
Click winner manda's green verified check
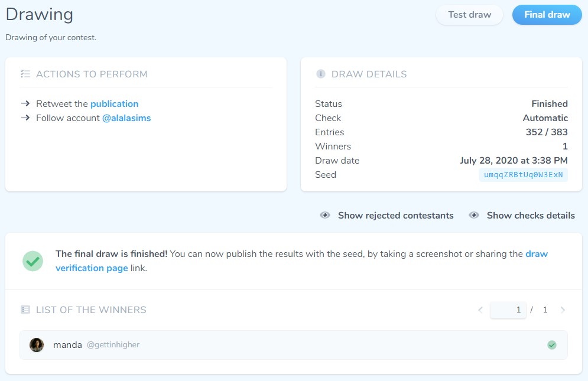[x=551, y=345]
